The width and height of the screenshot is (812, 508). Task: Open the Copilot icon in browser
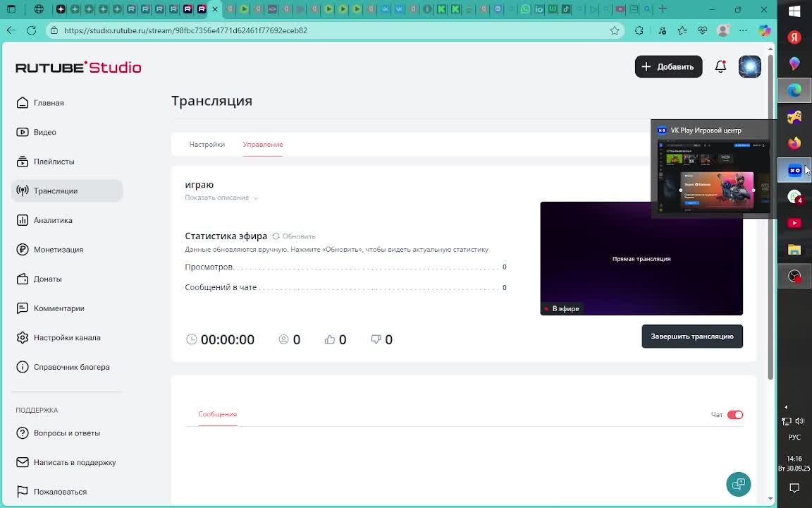point(764,30)
